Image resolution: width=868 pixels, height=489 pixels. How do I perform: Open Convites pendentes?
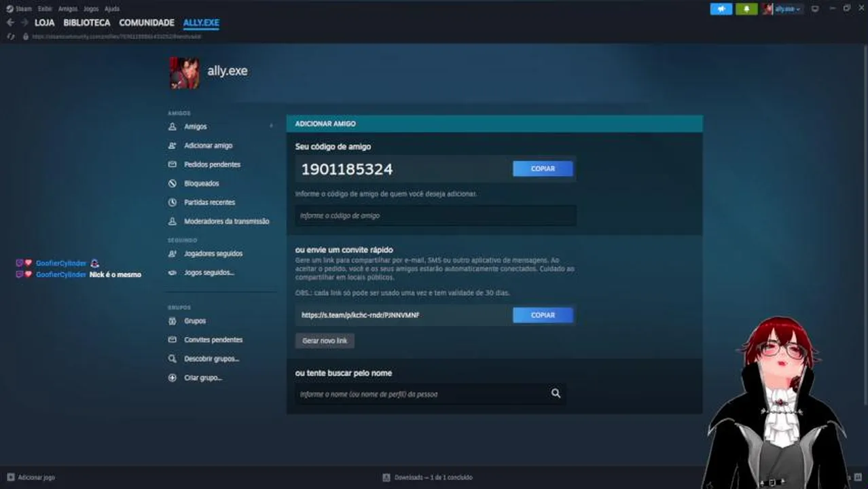(x=213, y=340)
